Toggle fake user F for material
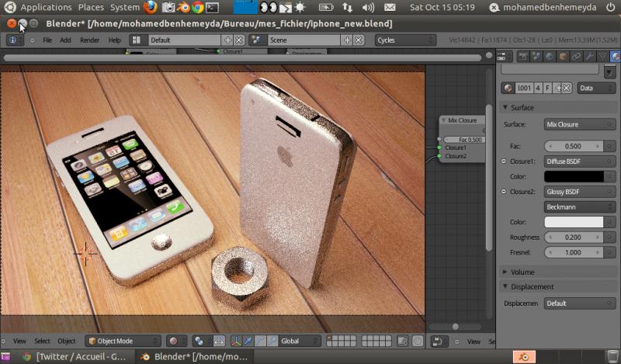This screenshot has width=621, height=364. 548,88
